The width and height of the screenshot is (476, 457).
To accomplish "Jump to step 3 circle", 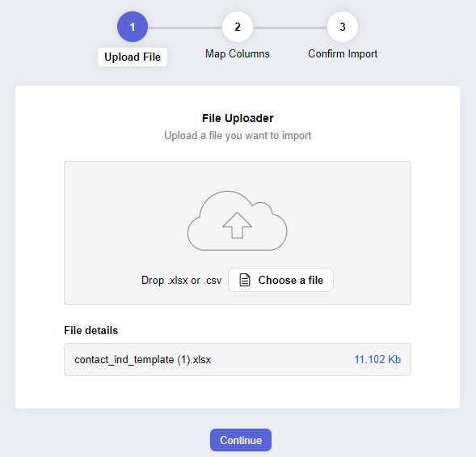I will click(x=343, y=27).
